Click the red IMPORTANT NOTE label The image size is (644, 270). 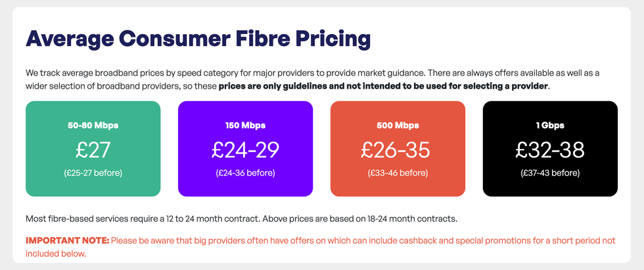67,240
